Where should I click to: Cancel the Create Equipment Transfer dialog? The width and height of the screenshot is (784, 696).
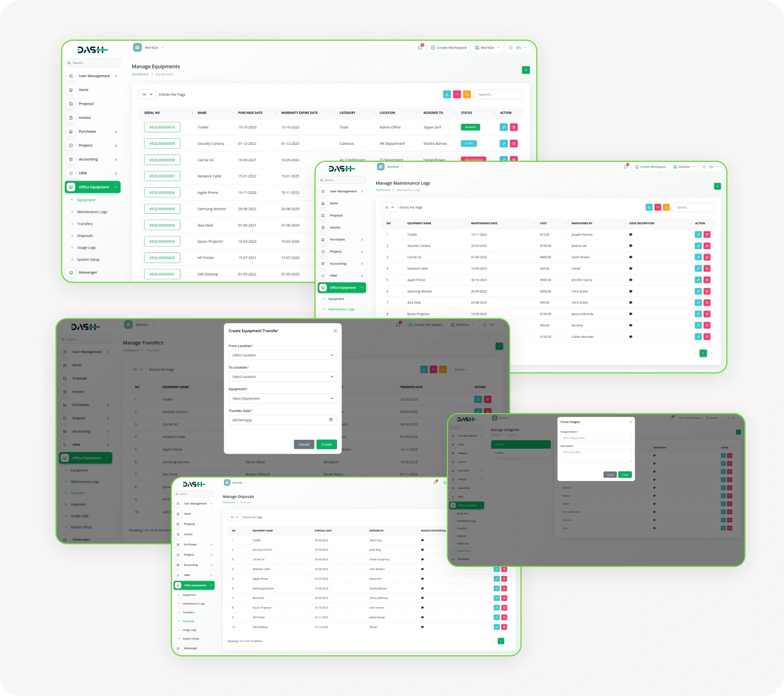[304, 444]
